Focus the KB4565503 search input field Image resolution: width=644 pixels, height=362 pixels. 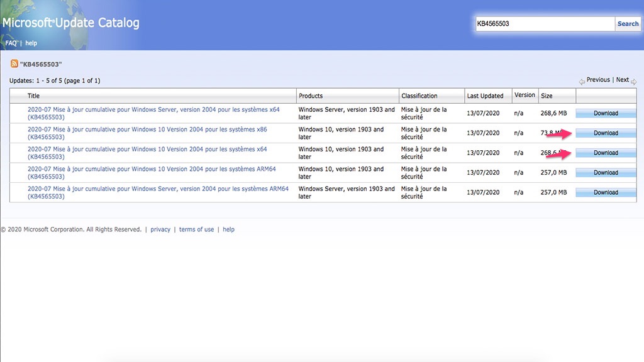[x=545, y=24]
